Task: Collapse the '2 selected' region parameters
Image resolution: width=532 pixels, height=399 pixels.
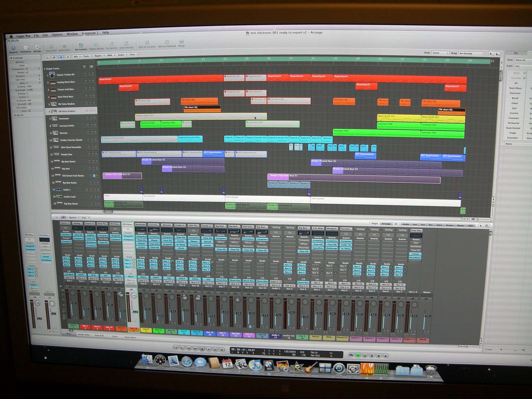Action: 11,58
